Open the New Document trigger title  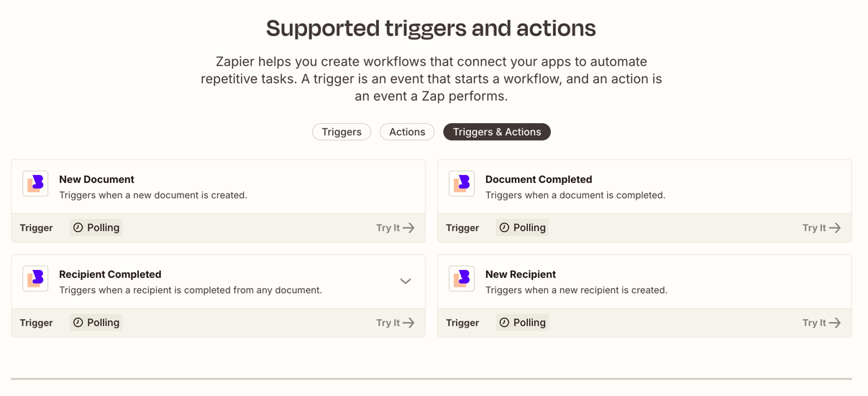(x=96, y=179)
